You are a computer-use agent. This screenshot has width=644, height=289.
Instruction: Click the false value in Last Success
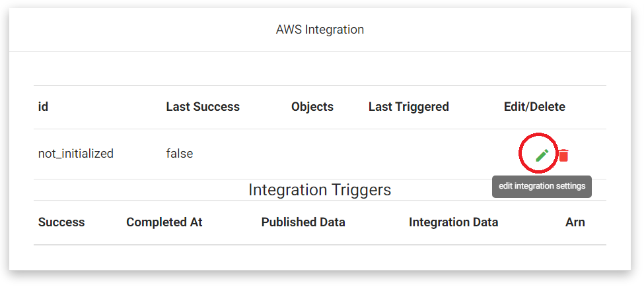click(x=180, y=154)
